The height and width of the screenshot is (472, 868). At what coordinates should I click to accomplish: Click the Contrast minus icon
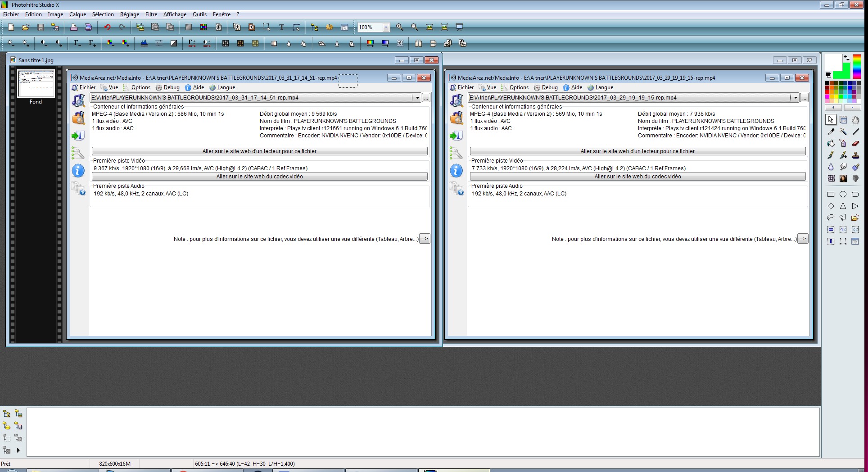44,43
